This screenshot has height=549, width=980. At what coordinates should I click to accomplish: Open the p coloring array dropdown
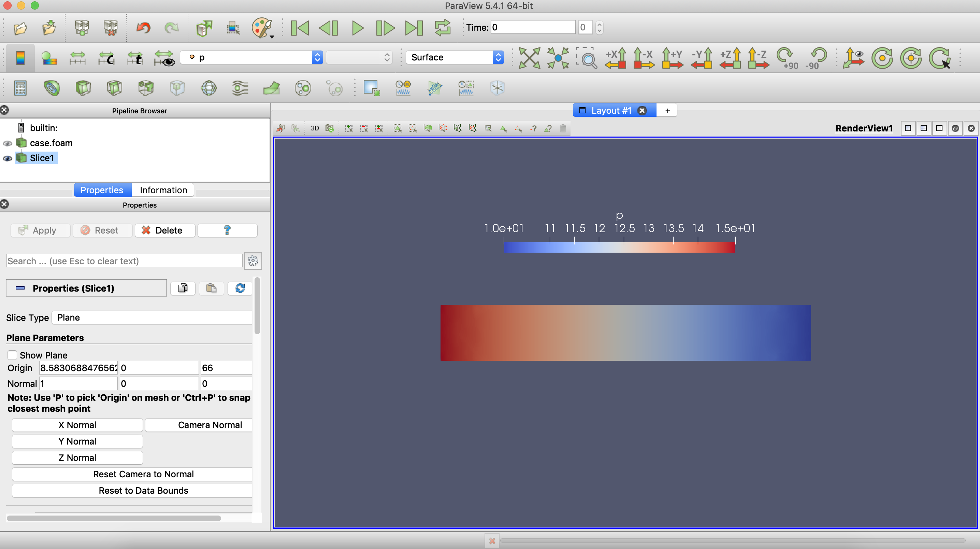251,57
